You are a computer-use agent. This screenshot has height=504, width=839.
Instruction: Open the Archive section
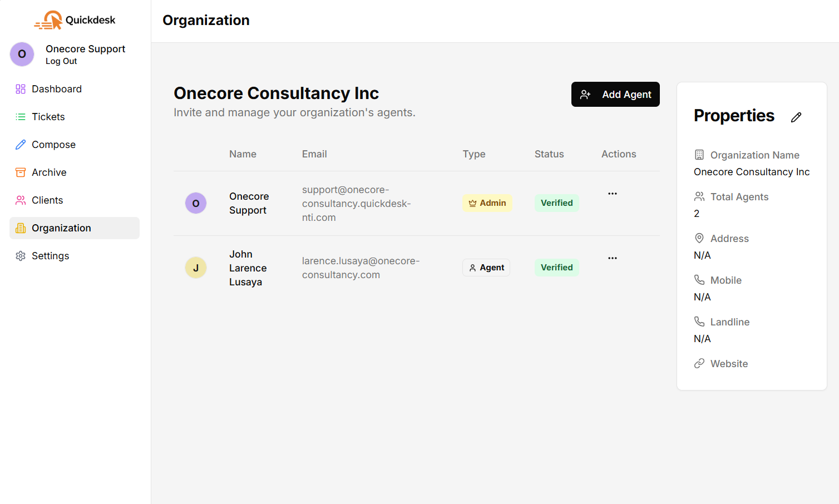(x=49, y=172)
